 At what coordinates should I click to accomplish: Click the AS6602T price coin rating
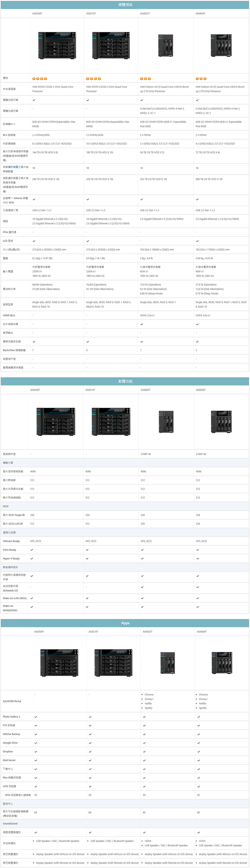[x=145, y=79]
